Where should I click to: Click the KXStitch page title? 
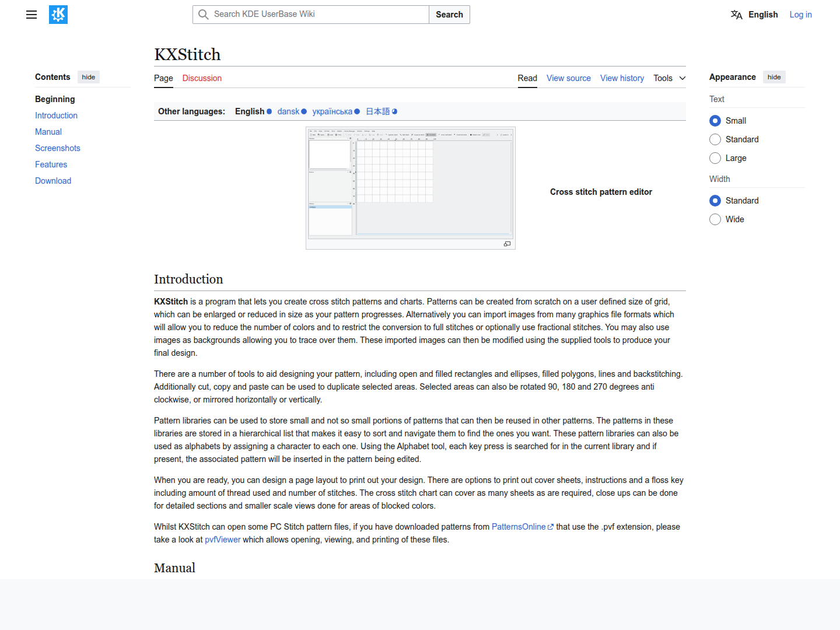click(x=187, y=54)
